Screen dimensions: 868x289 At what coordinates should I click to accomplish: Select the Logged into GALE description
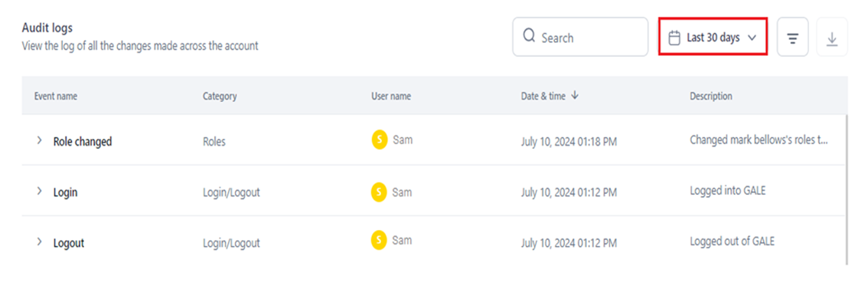727,191
